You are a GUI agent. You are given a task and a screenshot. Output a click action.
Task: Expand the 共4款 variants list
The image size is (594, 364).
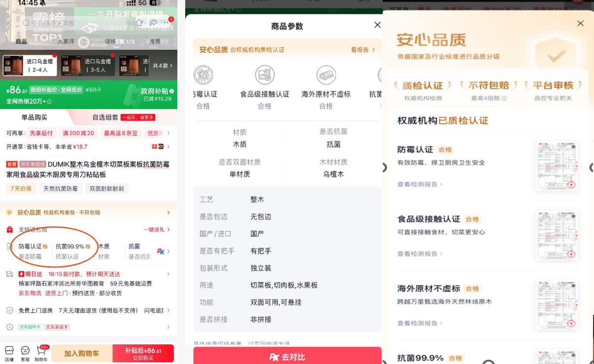coord(163,66)
